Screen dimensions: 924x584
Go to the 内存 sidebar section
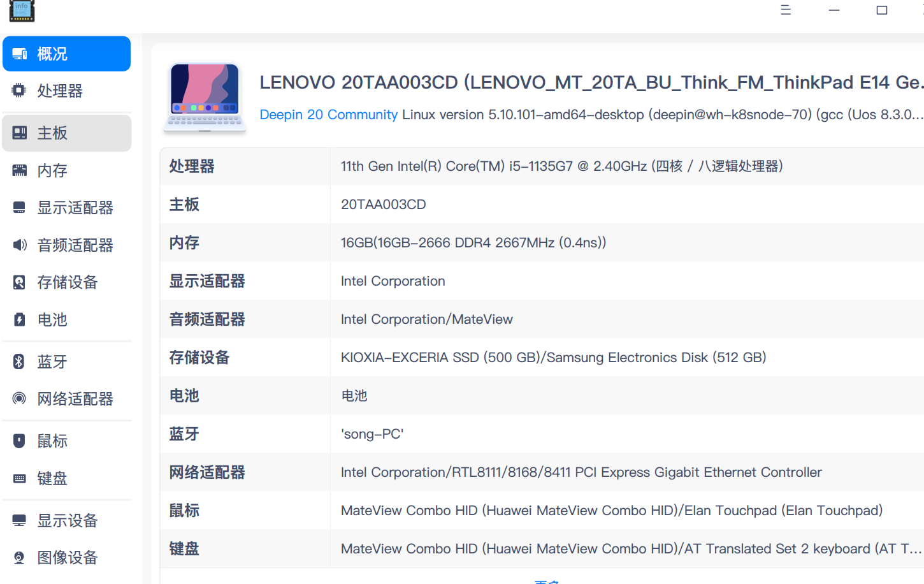(x=66, y=170)
